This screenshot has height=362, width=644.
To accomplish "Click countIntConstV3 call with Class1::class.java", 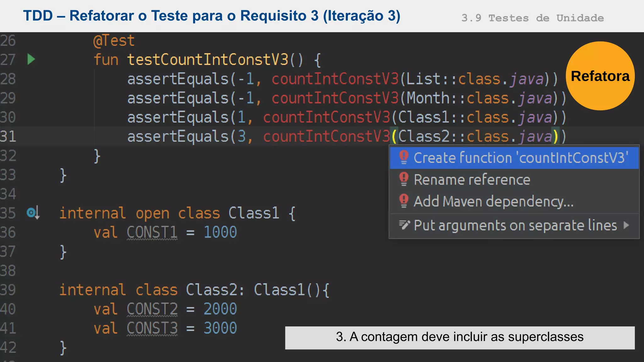I will (x=327, y=118).
